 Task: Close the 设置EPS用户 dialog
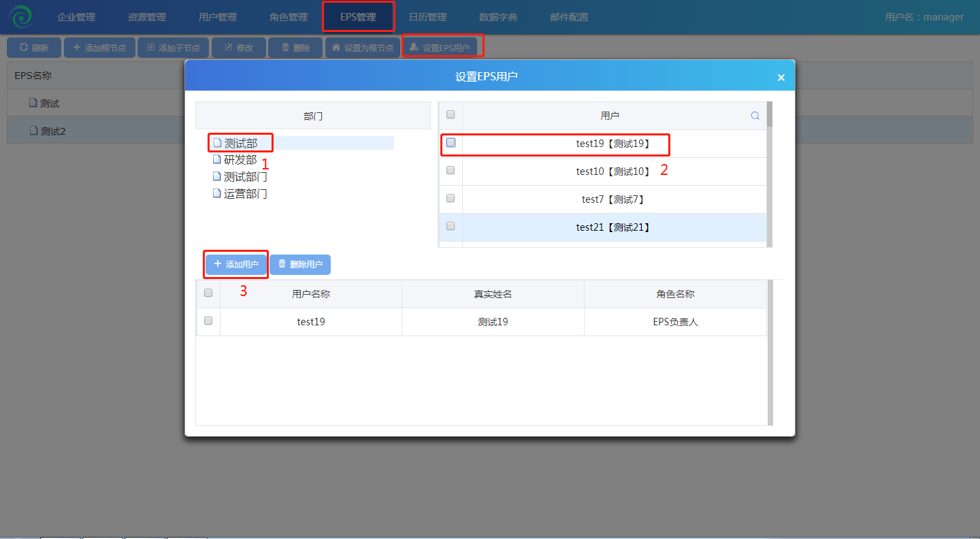tap(781, 78)
